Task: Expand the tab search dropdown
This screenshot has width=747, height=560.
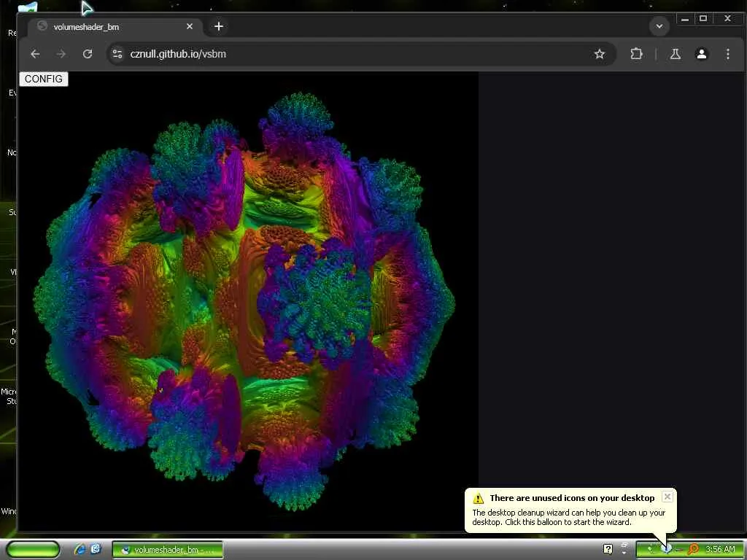Action: coord(659,27)
